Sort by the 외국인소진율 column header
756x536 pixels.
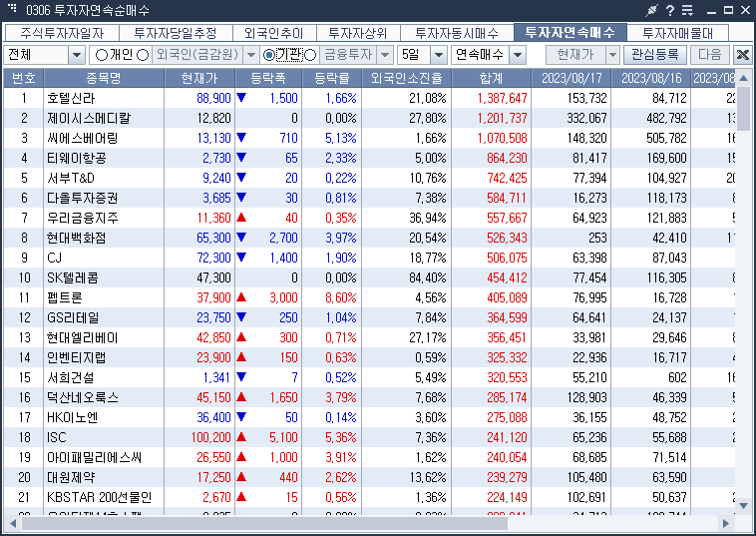(x=407, y=78)
